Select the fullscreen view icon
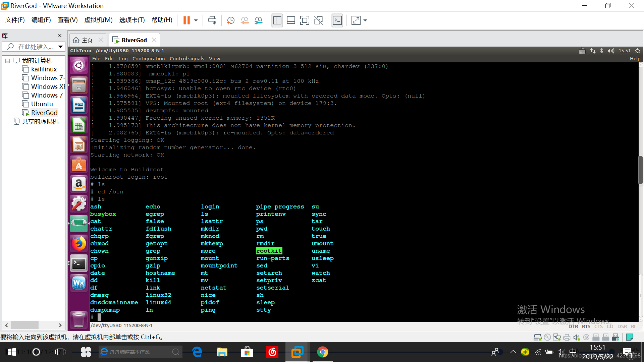 [x=305, y=20]
